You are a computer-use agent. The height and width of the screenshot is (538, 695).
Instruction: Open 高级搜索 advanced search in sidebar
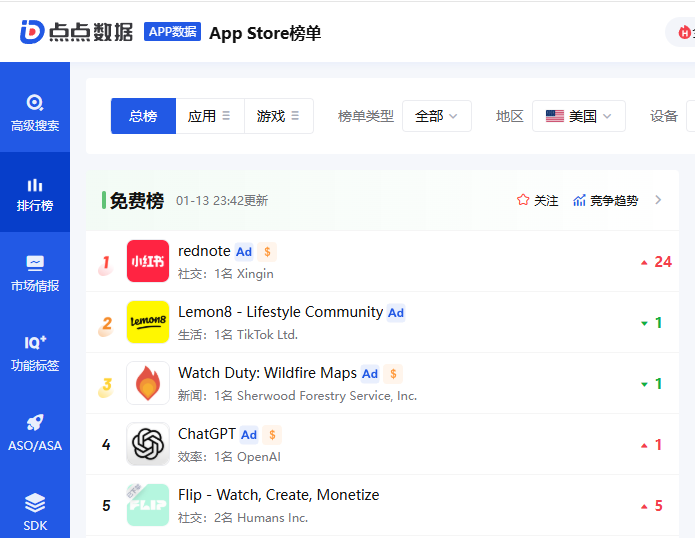pos(35,112)
